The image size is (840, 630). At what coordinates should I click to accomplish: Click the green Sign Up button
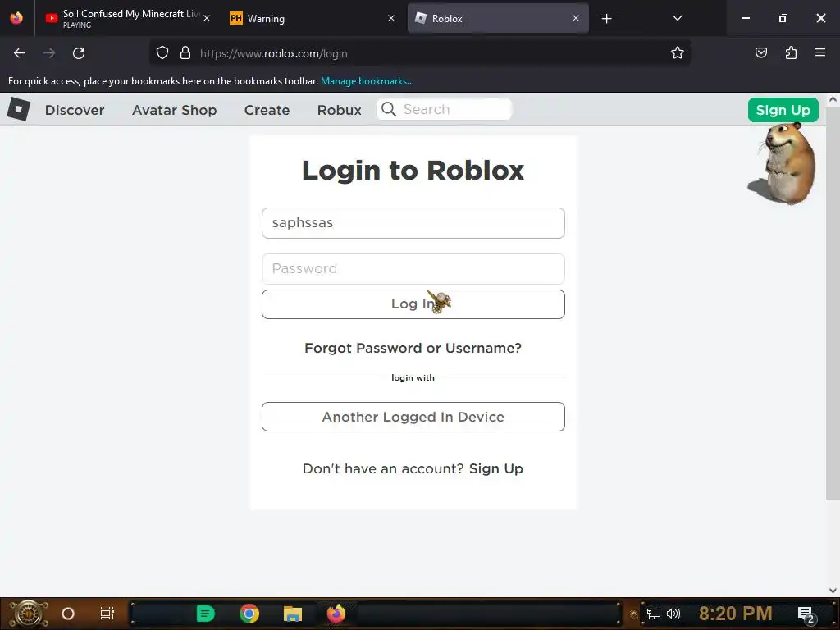[x=783, y=110]
